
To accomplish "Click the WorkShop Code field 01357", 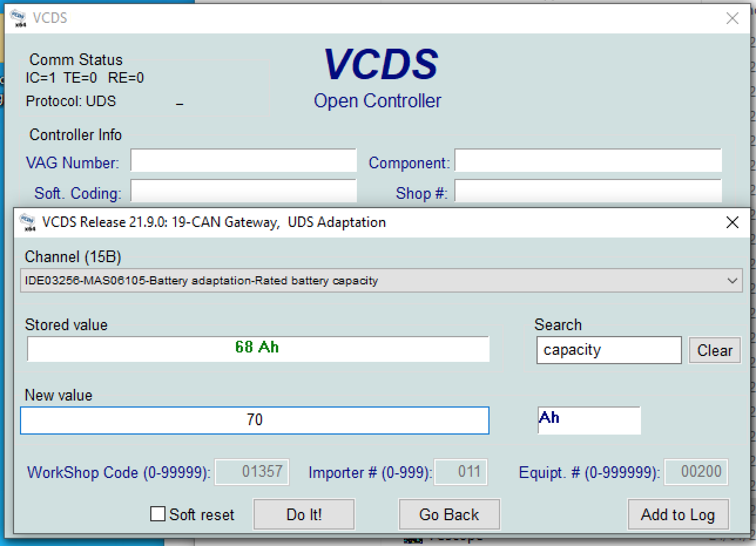I will point(252,472).
